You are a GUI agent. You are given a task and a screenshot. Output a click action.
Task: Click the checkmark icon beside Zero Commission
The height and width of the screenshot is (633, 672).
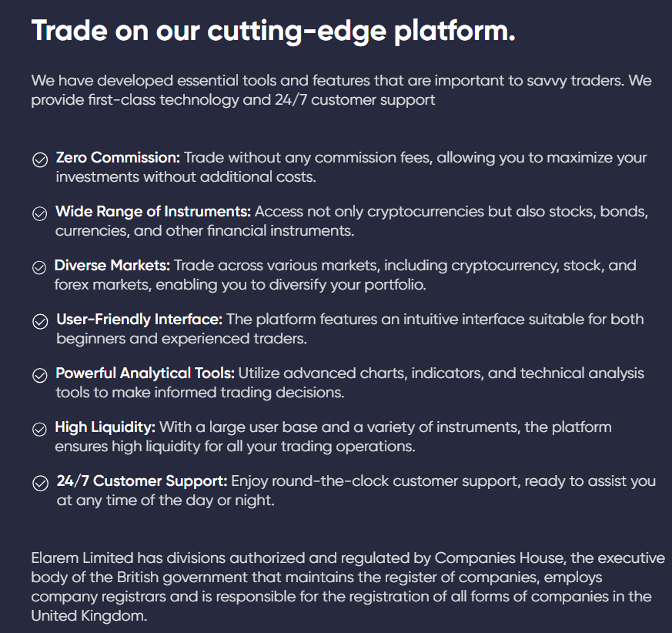tap(39, 160)
